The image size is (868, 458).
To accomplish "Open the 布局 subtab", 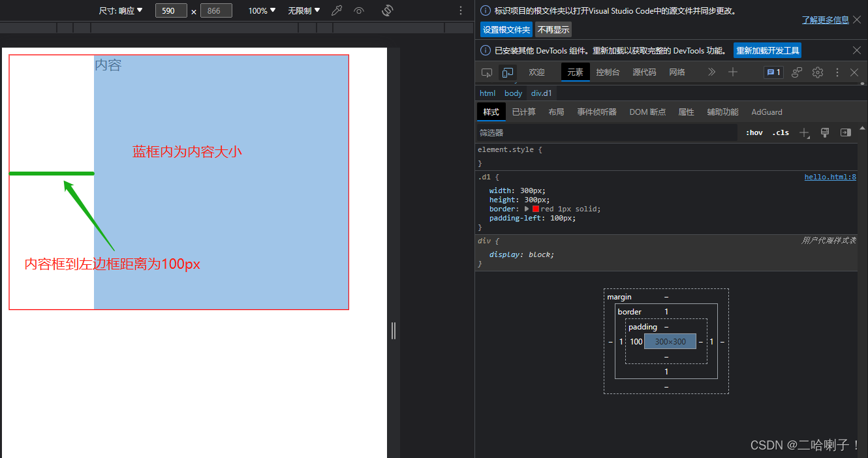I will pyautogui.click(x=556, y=112).
